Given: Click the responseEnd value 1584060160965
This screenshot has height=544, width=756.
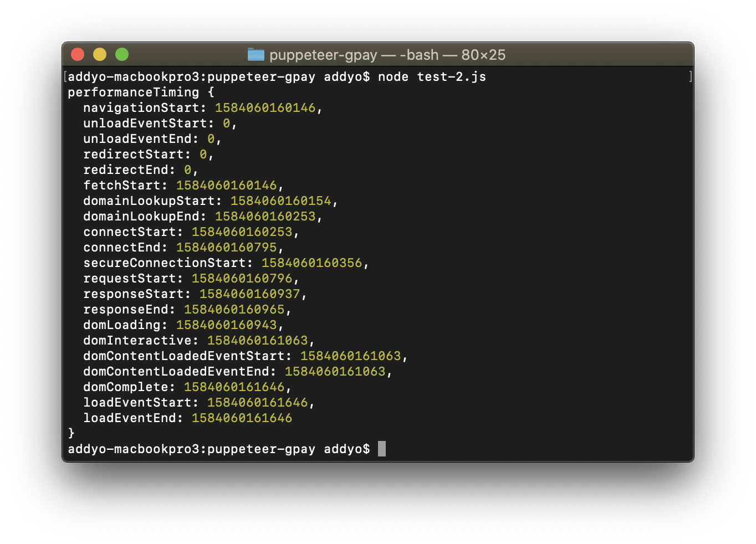Looking at the screenshot, I should (234, 310).
